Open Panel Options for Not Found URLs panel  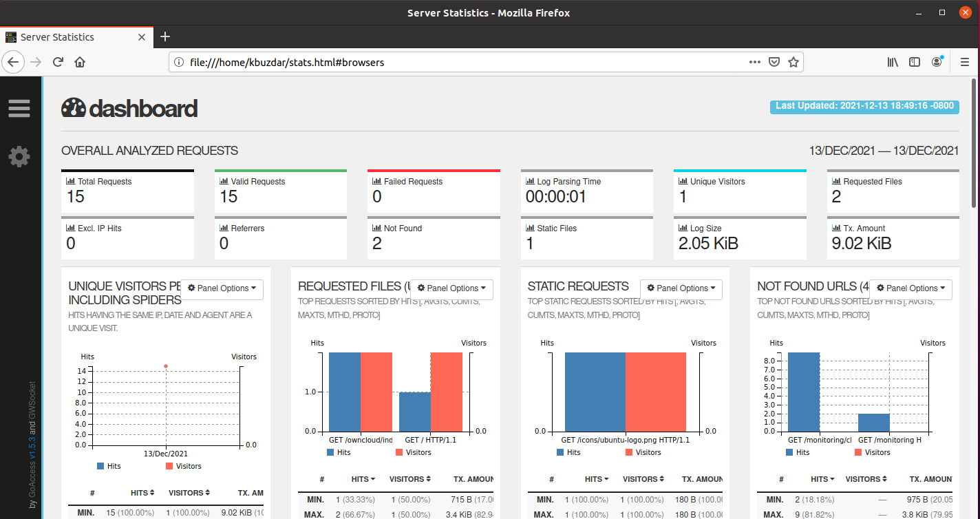coord(911,289)
